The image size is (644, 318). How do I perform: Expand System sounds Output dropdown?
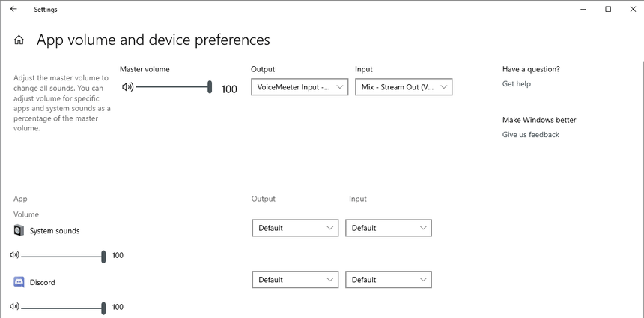click(295, 228)
